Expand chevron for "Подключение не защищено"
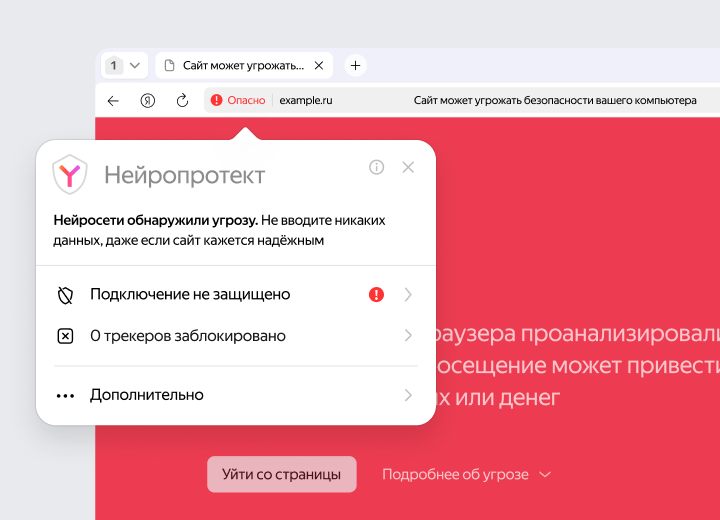This screenshot has height=520, width=720. (x=408, y=294)
